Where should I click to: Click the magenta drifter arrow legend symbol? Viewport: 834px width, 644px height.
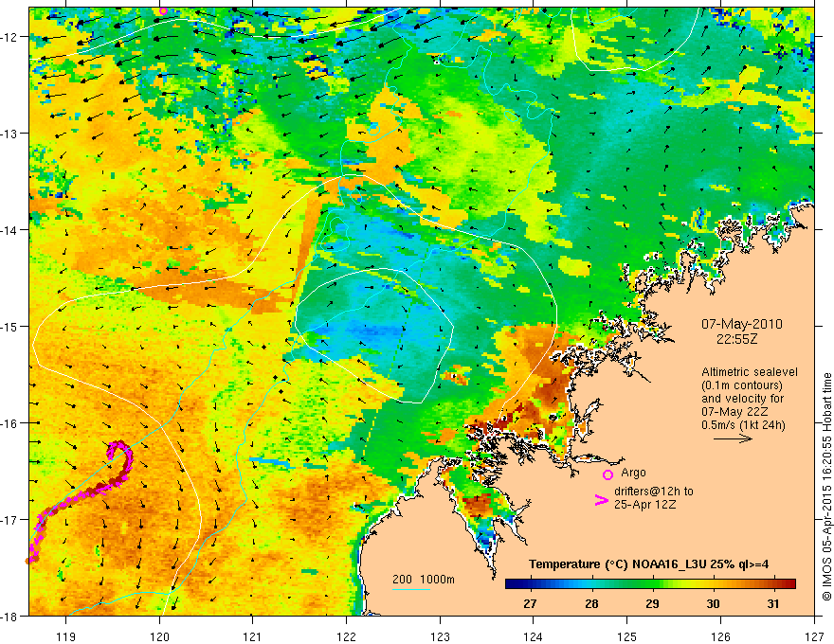pos(601,499)
